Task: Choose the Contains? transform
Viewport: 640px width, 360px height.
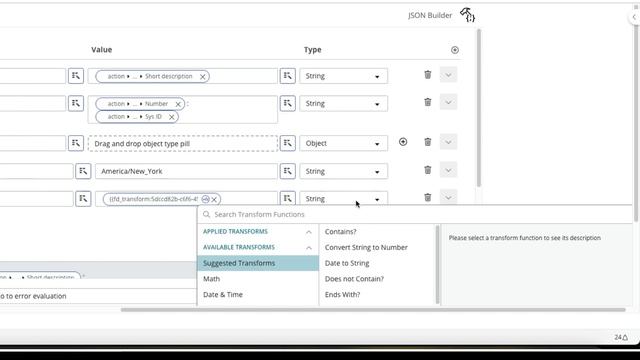Action: tap(340, 232)
